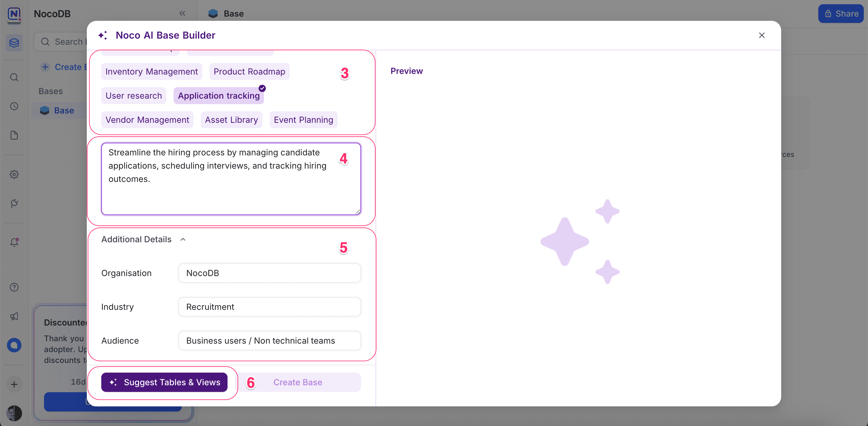Select the Inventory Management chip

(151, 72)
